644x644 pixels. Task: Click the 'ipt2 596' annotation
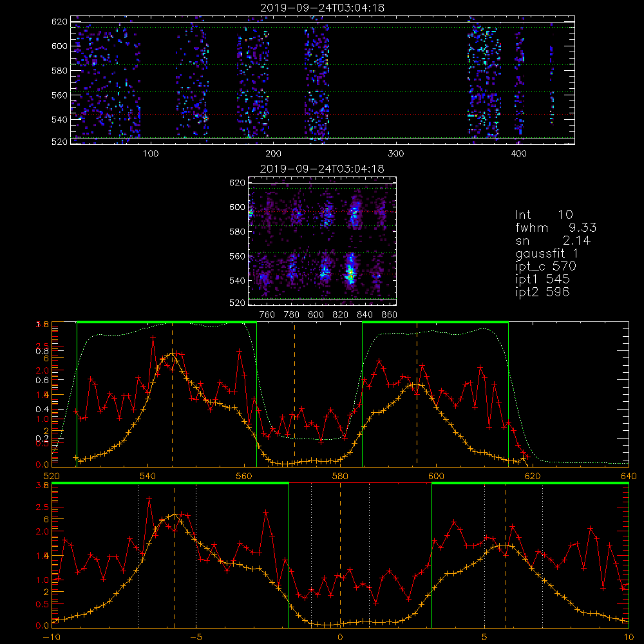point(542,292)
